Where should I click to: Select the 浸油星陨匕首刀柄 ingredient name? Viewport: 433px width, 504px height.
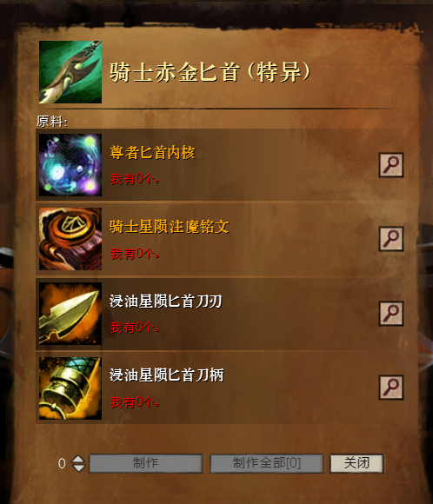pos(166,375)
